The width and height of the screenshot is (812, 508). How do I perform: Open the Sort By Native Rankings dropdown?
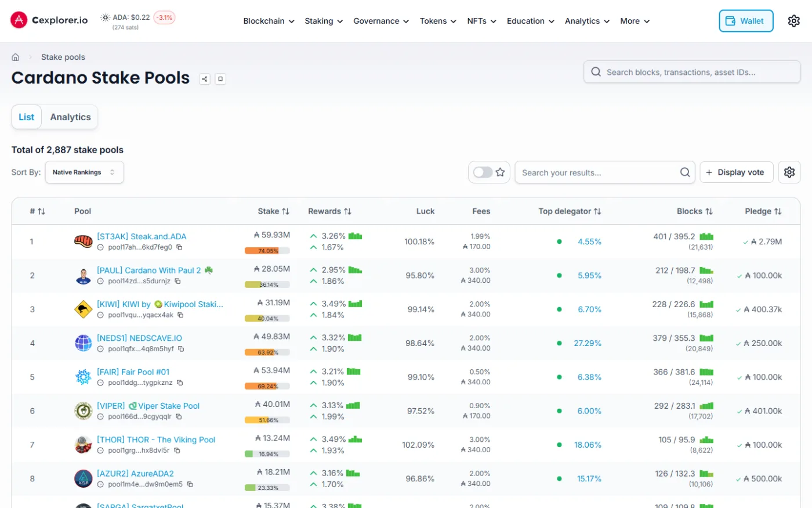(x=84, y=172)
